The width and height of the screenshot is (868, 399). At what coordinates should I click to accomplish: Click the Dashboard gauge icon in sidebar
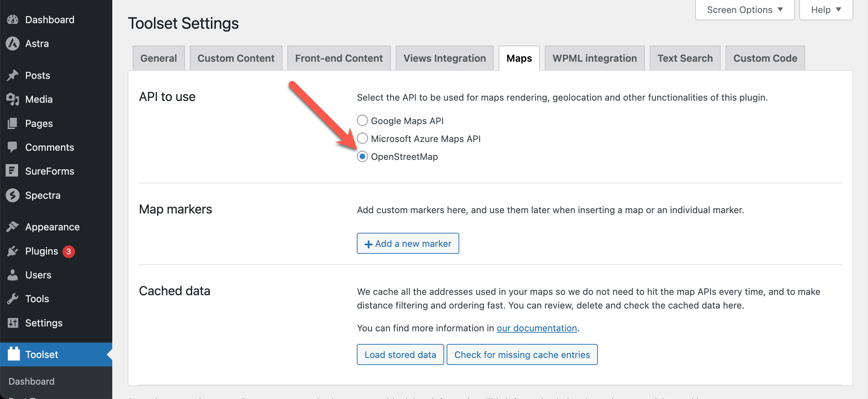click(x=13, y=20)
